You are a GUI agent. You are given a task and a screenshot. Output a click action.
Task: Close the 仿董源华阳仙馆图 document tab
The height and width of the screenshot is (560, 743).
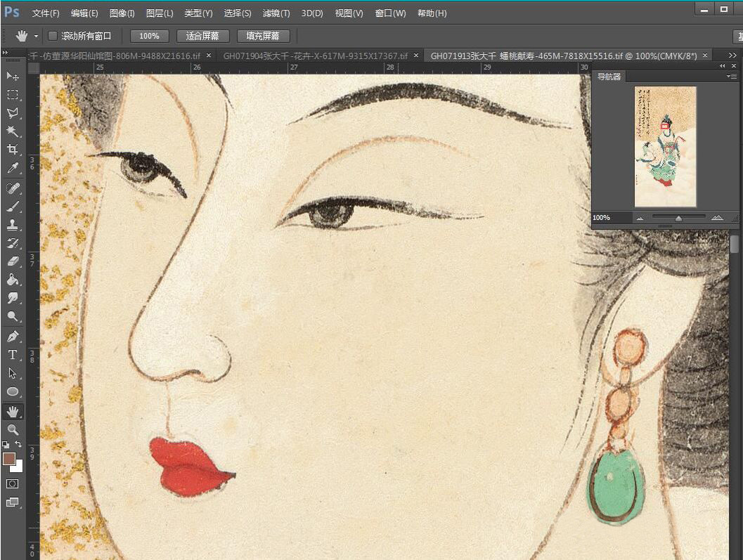(209, 56)
